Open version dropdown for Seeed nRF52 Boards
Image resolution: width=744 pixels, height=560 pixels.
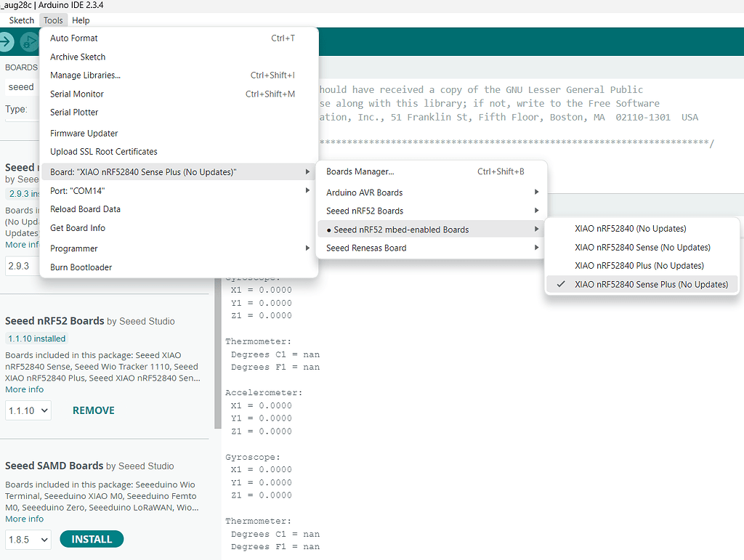click(28, 410)
